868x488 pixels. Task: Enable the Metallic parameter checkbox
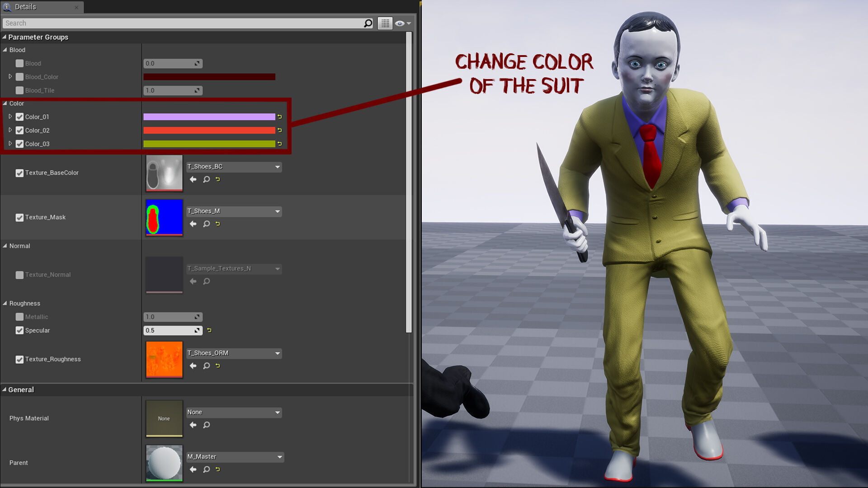point(19,317)
